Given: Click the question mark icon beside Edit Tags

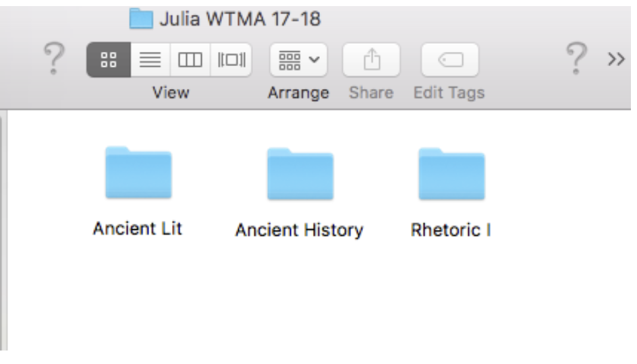Looking at the screenshot, I should click(576, 59).
